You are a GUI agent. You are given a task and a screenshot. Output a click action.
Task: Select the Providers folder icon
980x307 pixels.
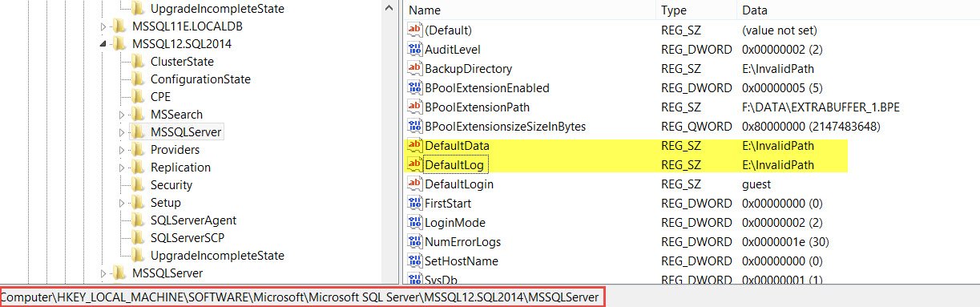coord(137,150)
